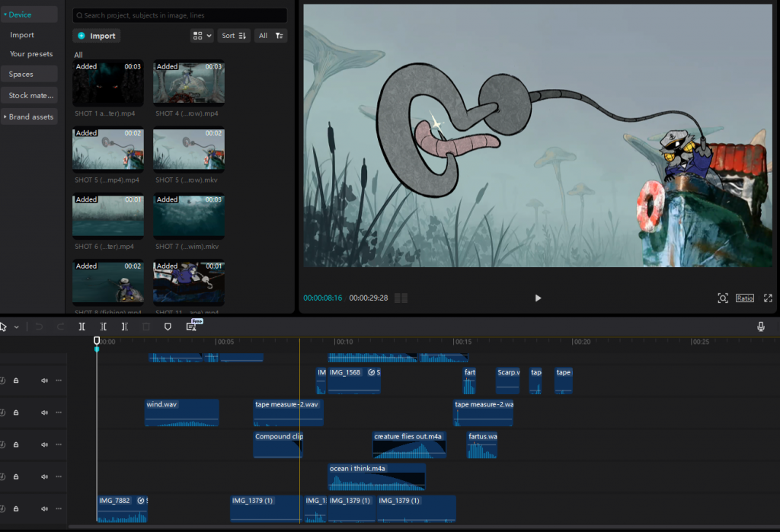Click the trash delete icon in timeline toolbar
Image resolution: width=780 pixels, height=532 pixels.
point(146,327)
